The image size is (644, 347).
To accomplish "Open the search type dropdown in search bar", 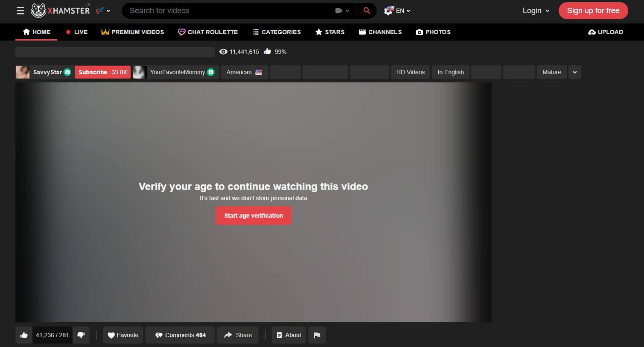I will [342, 10].
